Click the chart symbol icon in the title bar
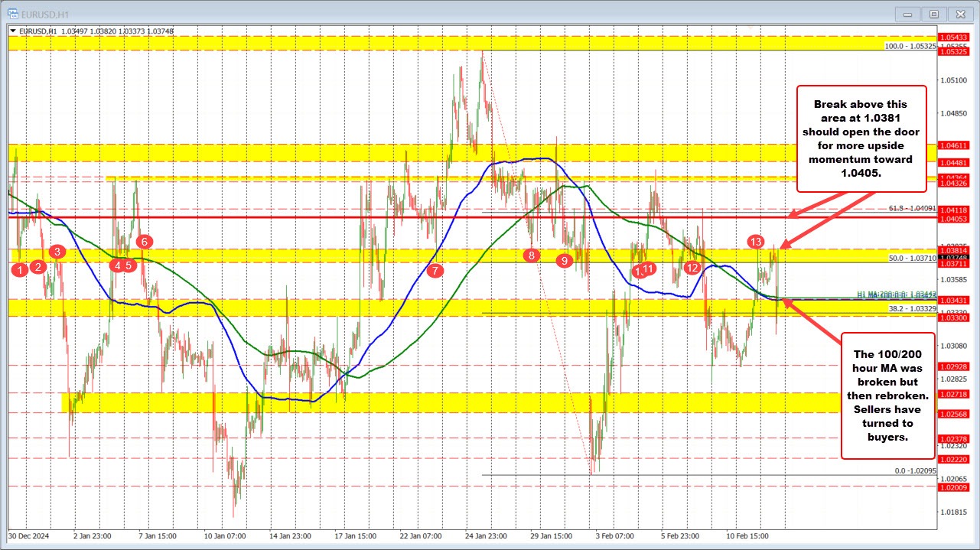The width and height of the screenshot is (980, 550). [x=14, y=13]
